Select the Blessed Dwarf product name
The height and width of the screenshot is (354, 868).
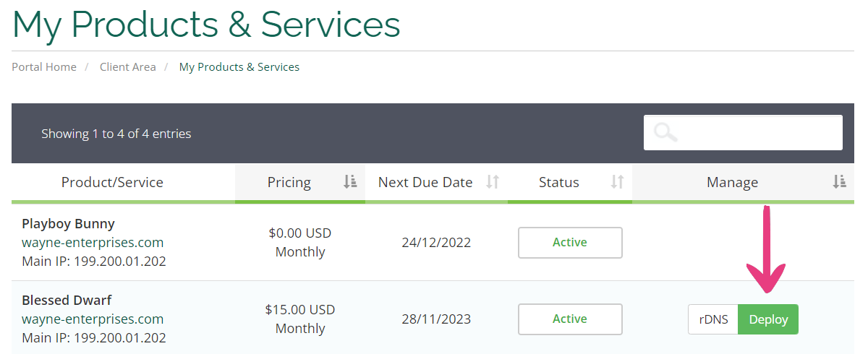(x=67, y=300)
